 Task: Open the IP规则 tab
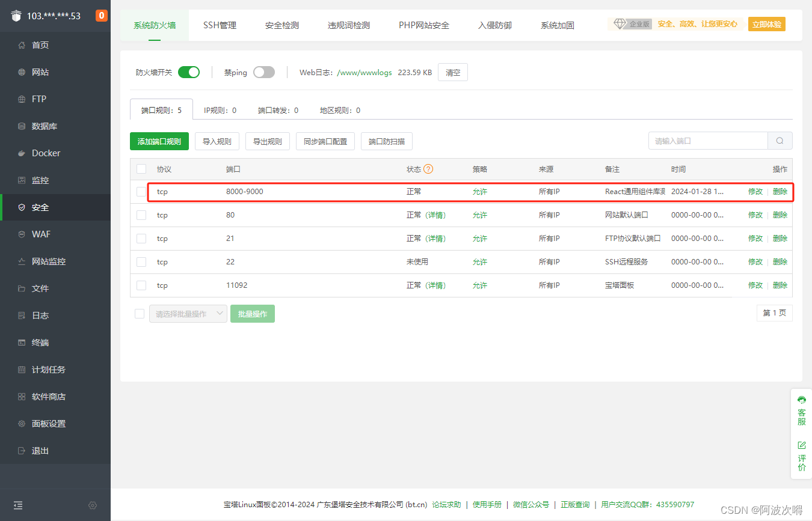(220, 111)
